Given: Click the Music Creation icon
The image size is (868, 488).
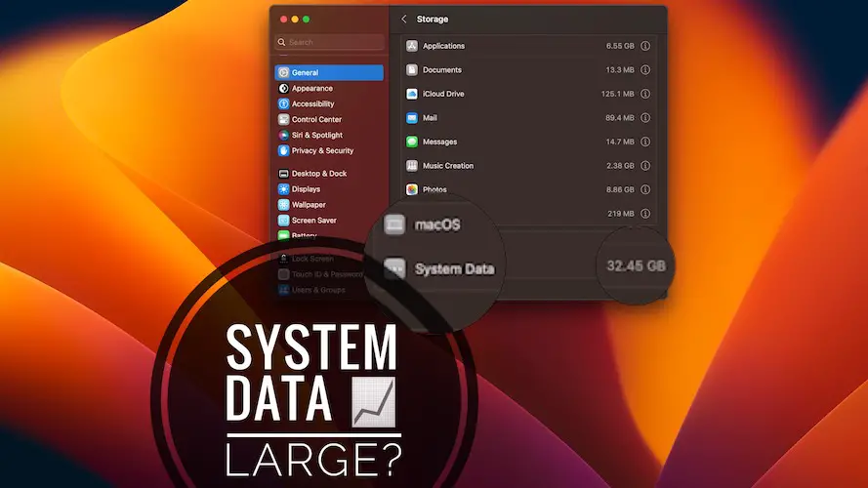Looking at the screenshot, I should pyautogui.click(x=412, y=166).
